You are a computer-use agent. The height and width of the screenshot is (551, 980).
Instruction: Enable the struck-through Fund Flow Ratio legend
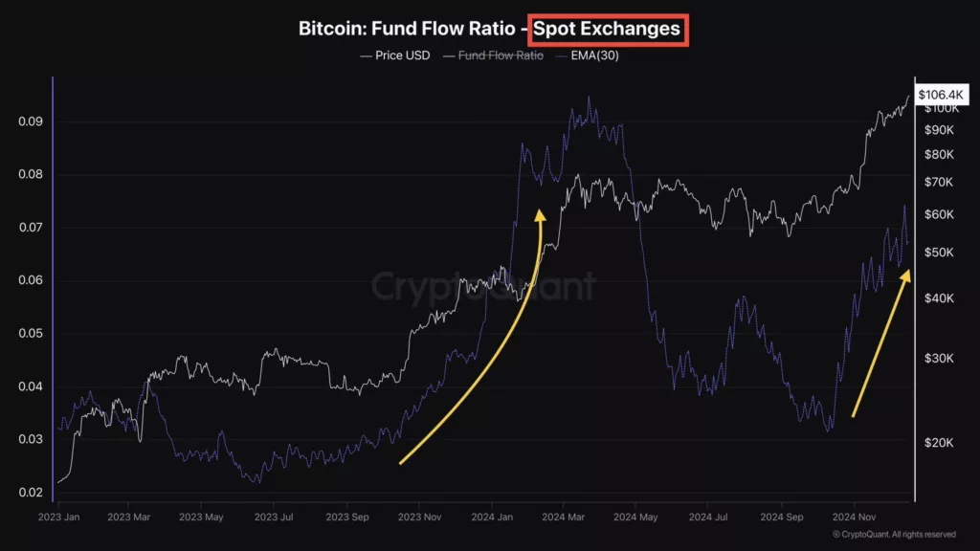493,55
